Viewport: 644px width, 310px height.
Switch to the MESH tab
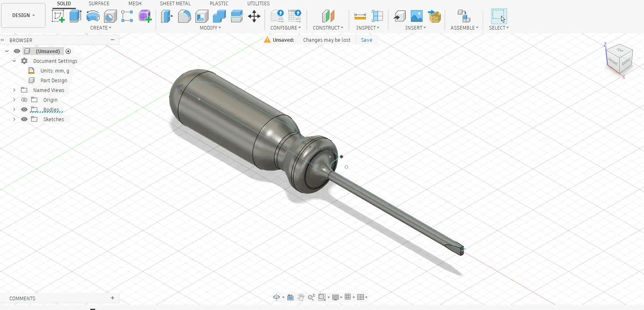[x=135, y=4]
